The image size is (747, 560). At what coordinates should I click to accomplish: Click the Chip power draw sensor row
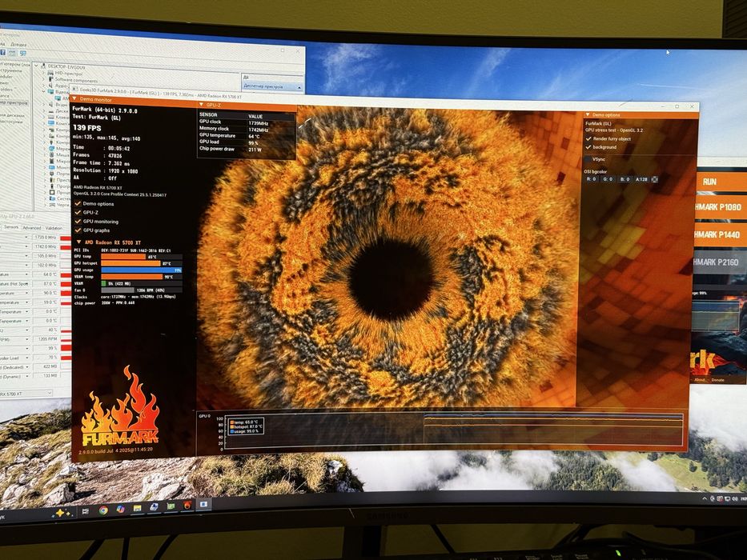[x=247, y=149]
